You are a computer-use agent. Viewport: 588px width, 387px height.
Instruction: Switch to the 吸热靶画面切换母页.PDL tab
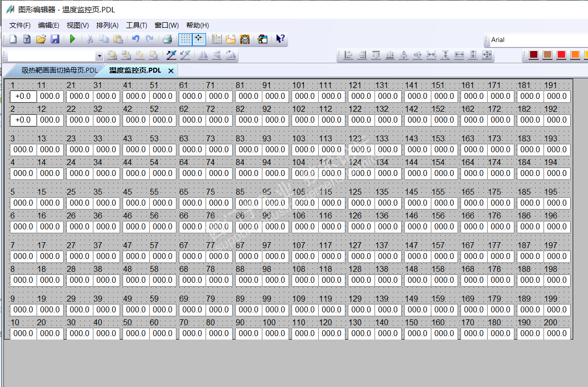(x=59, y=70)
